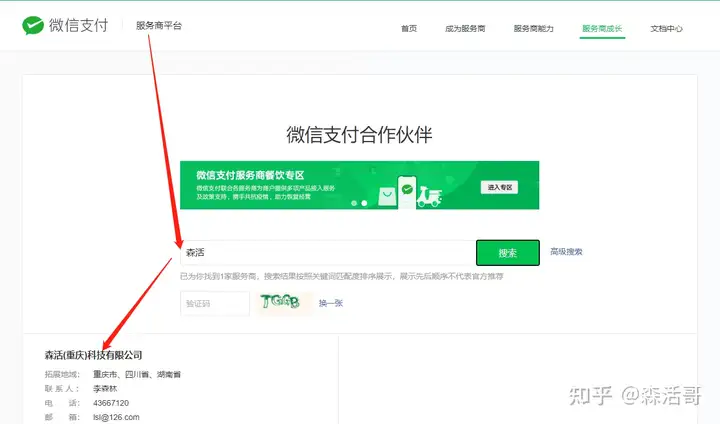Open the 微信支付服务商餐饮专区 banner
The image size is (720, 424).
[359, 185]
